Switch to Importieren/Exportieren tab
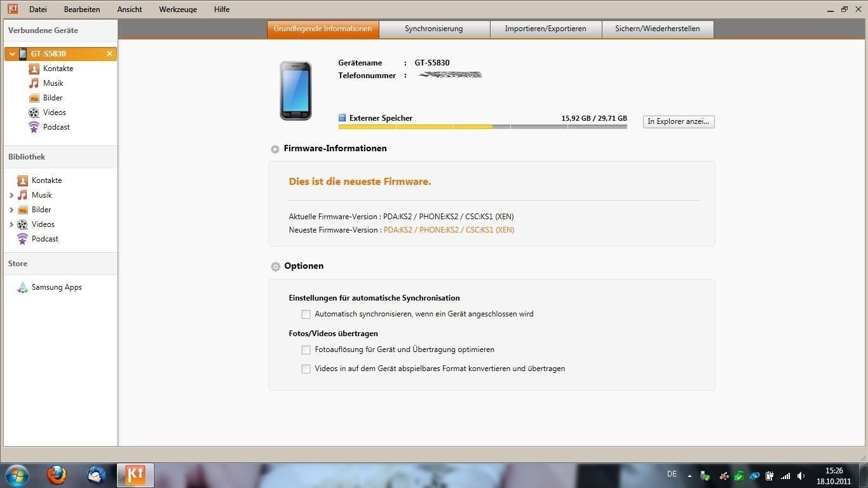This screenshot has height=488, width=868. coord(546,29)
